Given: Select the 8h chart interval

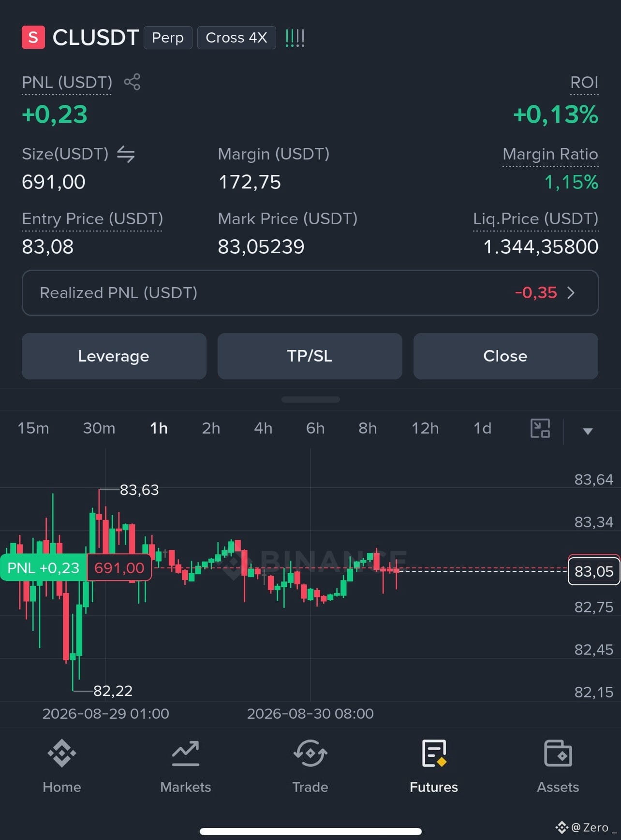Looking at the screenshot, I should [368, 428].
